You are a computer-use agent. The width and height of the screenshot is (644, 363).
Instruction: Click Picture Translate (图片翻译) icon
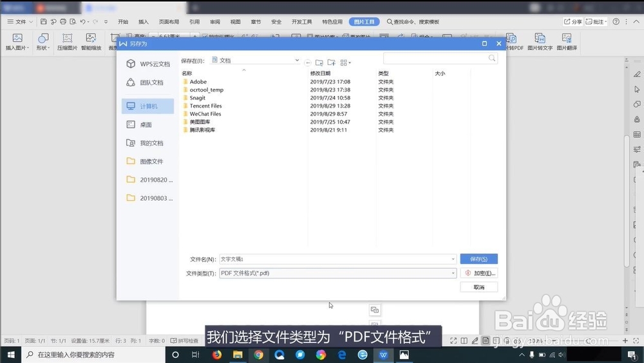pyautogui.click(x=567, y=42)
